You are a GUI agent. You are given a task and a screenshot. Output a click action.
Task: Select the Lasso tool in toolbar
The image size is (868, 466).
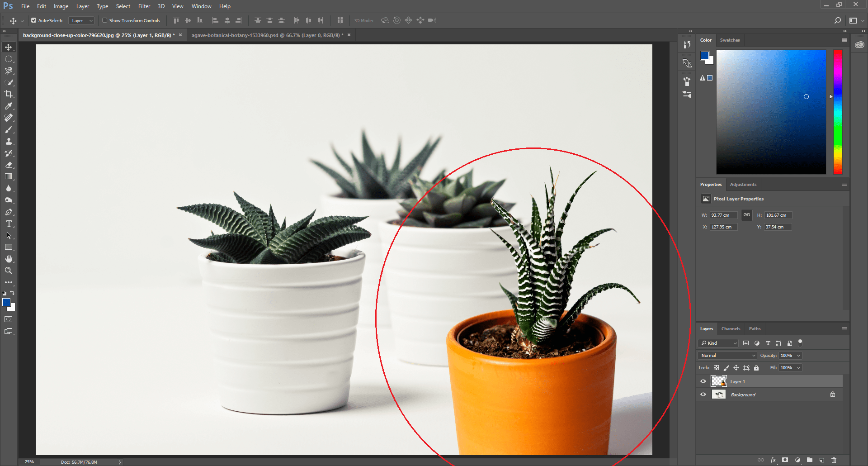(9, 71)
